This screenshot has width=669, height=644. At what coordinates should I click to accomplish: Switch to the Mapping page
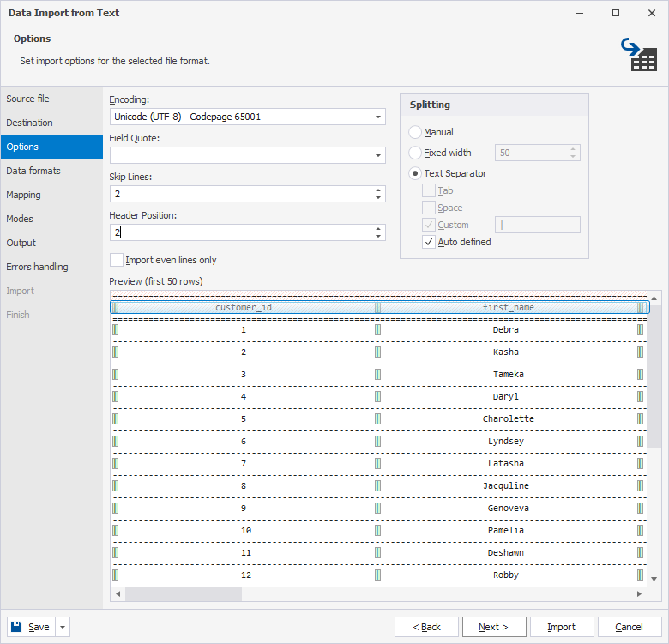pos(51,195)
